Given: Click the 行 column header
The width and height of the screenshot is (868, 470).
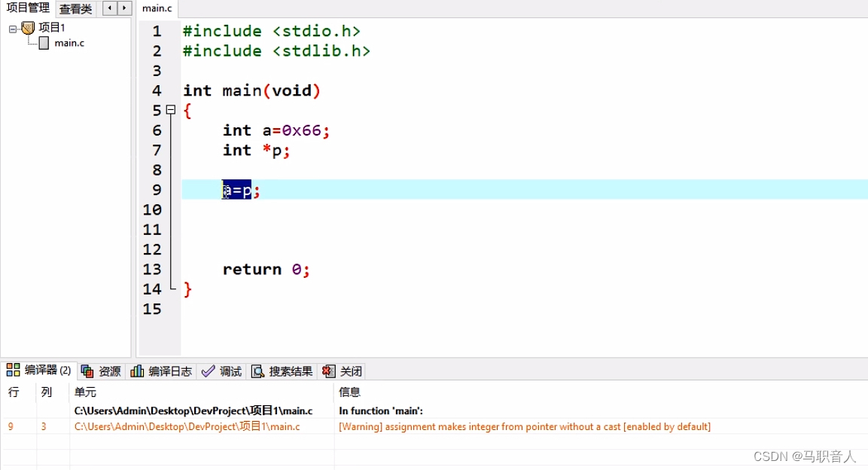Looking at the screenshot, I should (x=14, y=392).
